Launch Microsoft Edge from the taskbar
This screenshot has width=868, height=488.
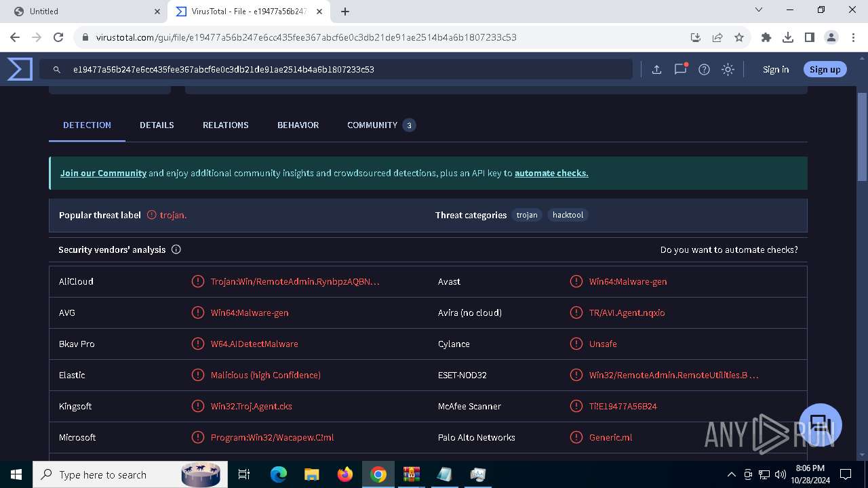279,474
